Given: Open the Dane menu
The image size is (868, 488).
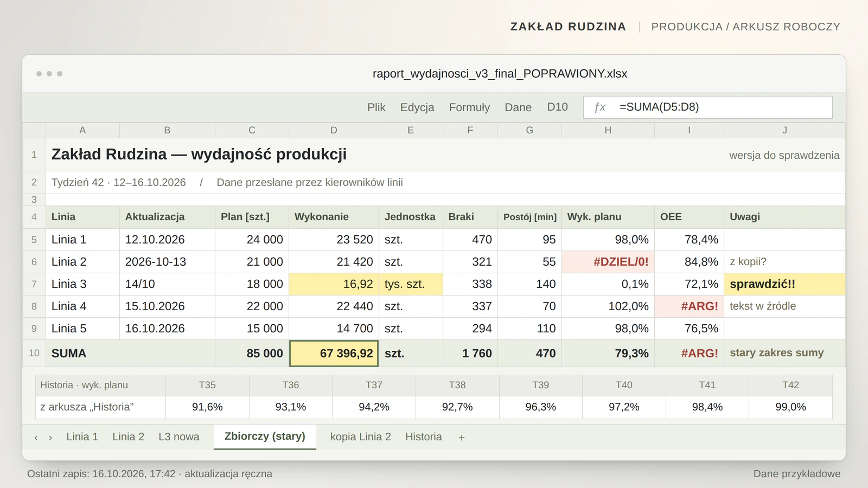Looking at the screenshot, I should point(518,107).
